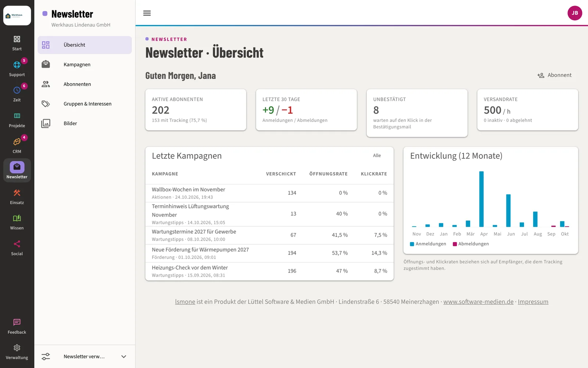Toggle the hamburger menu icon
This screenshot has height=368, width=588.
tap(147, 13)
